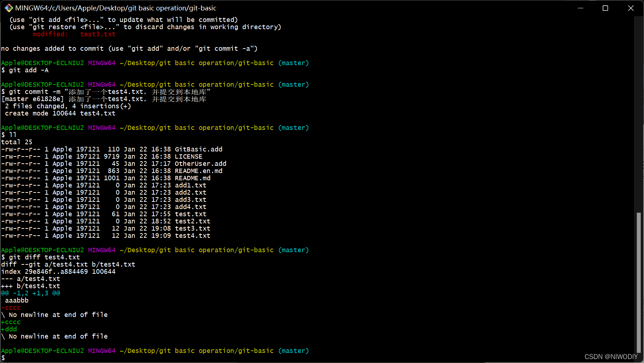Click the cyan '@@ -1,2 +1,3 @@' hunk header
This screenshot has width=644, height=363.
click(31, 293)
